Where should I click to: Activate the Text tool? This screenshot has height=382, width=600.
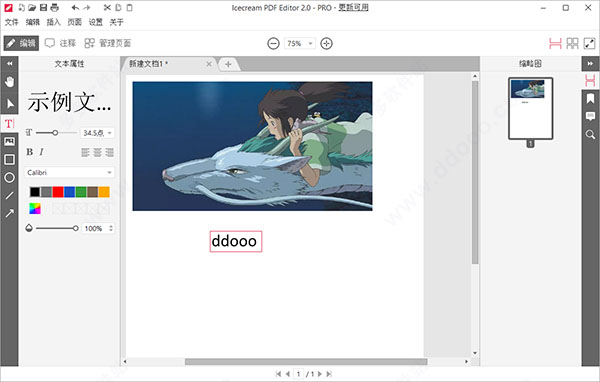(10, 123)
